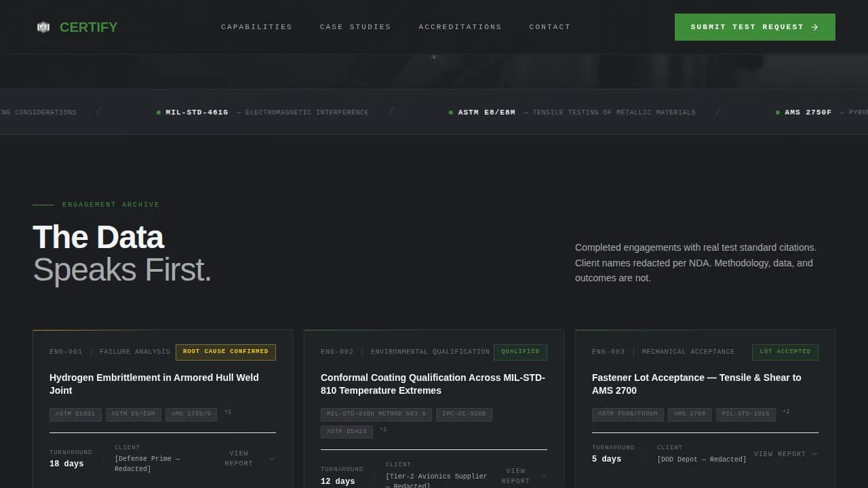The width and height of the screenshot is (868, 488).
Task: Select the LOT ACCEPTED badge on ENG-003
Action: pos(785,352)
